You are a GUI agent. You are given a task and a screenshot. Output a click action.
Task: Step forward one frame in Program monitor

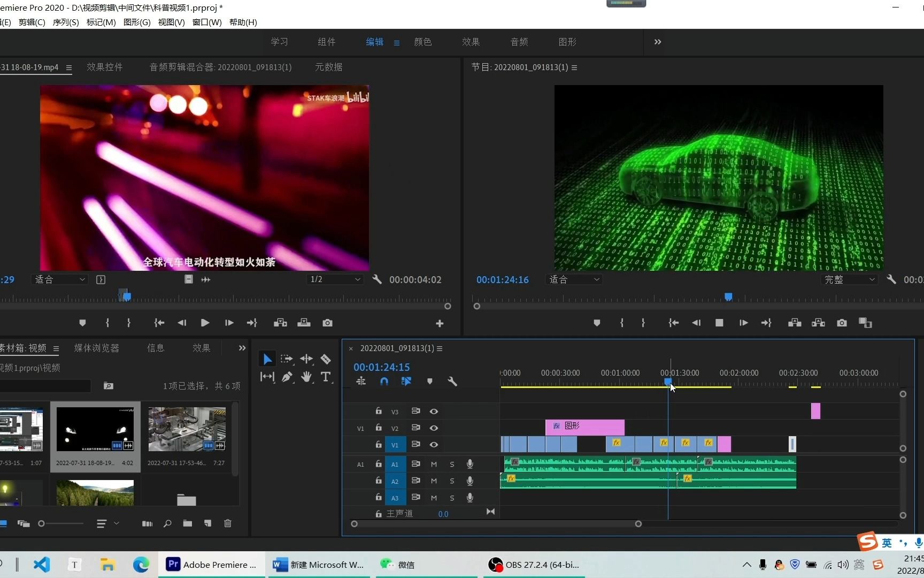click(x=743, y=323)
